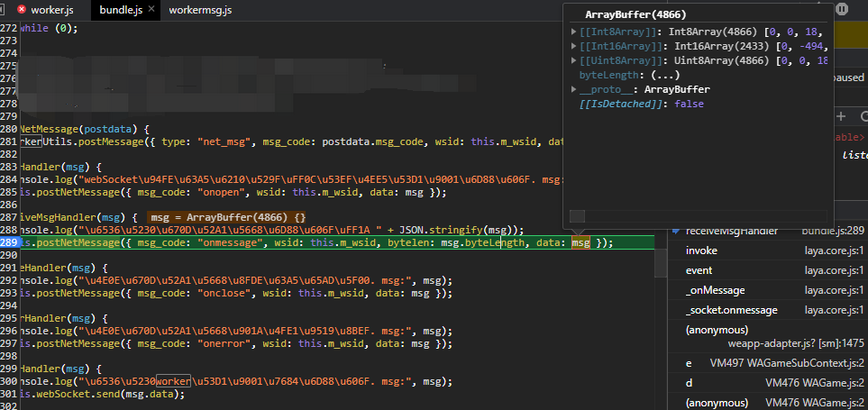Select the event call stack frame
The image size is (868, 410).
[x=699, y=270]
